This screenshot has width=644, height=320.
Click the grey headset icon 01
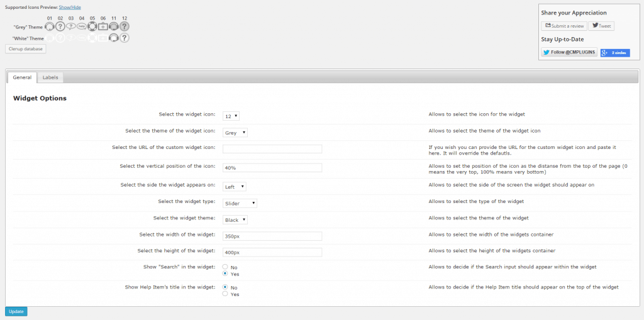50,26
